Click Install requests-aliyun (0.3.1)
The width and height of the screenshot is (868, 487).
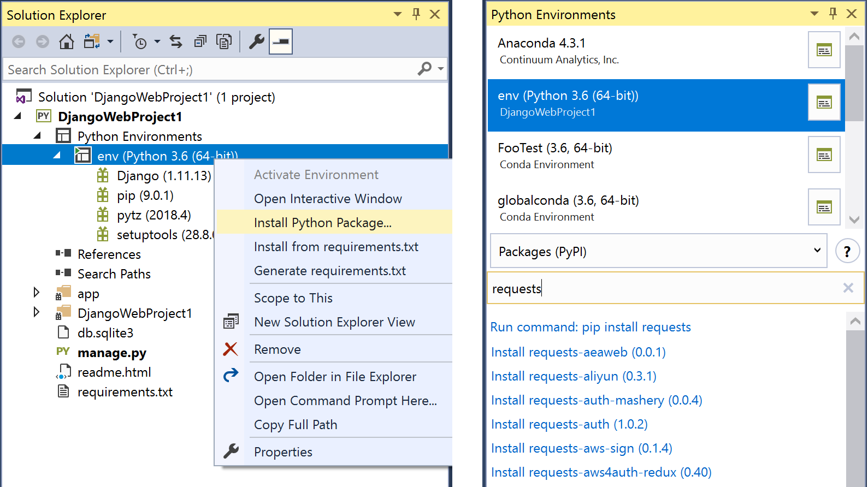tap(574, 376)
